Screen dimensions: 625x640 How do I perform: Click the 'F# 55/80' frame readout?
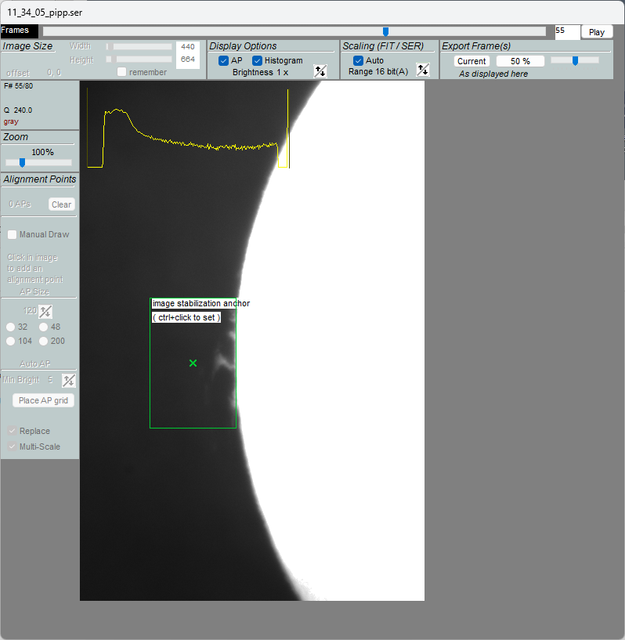(x=18, y=86)
